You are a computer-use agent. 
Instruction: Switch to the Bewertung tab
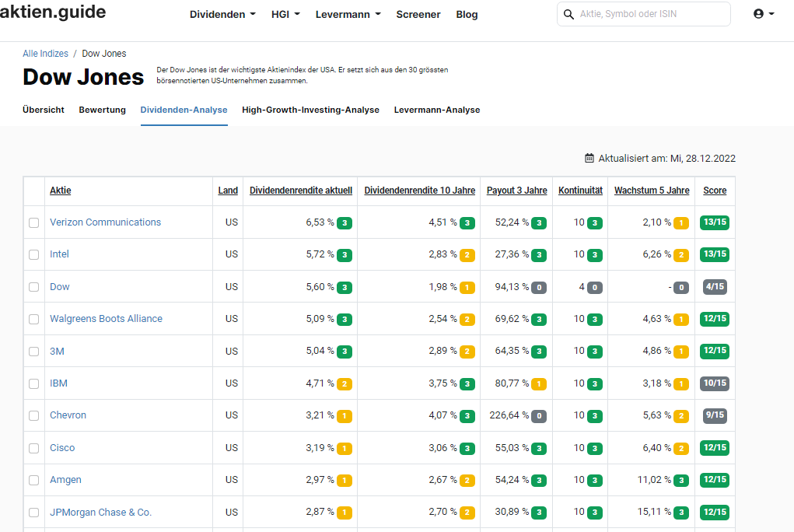pyautogui.click(x=103, y=110)
